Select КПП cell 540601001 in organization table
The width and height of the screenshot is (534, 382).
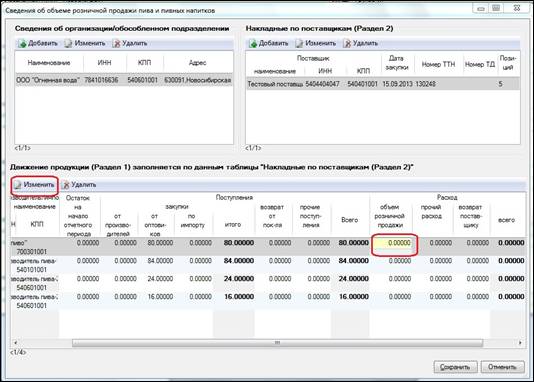[143, 80]
